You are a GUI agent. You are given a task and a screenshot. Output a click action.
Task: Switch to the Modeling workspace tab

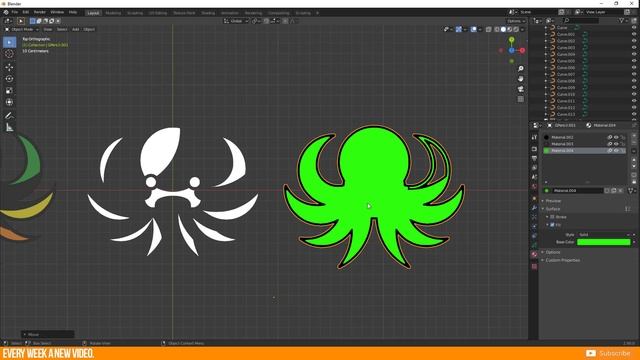point(113,13)
